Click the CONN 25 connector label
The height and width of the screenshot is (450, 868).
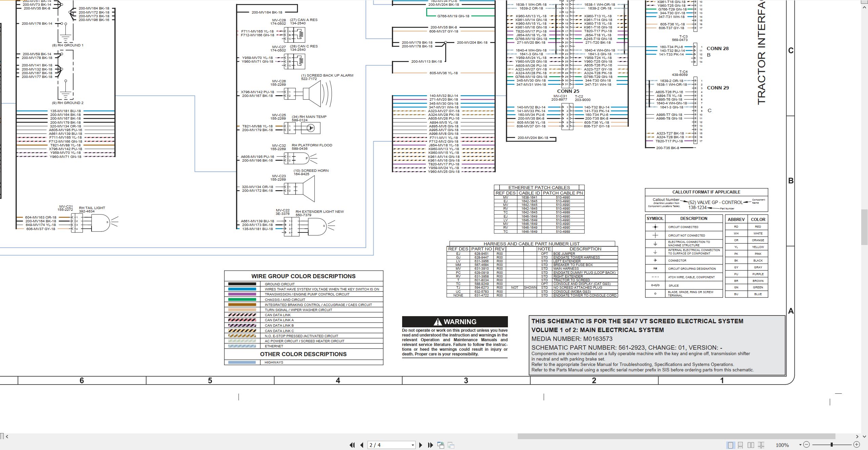click(568, 91)
